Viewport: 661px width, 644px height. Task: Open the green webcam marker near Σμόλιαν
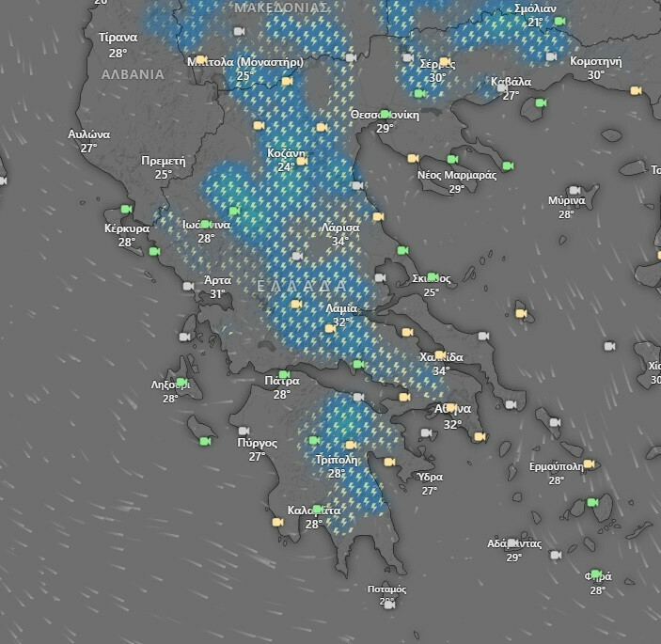(559, 21)
